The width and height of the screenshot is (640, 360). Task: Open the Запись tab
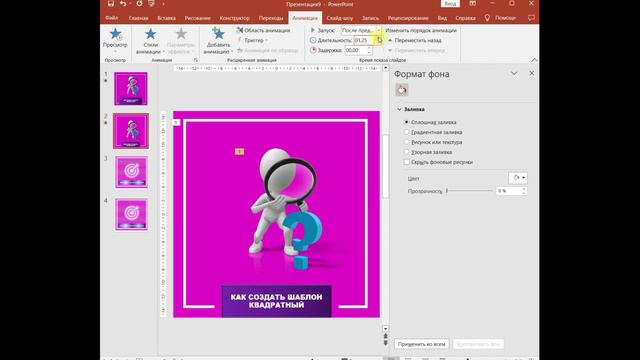(x=370, y=18)
